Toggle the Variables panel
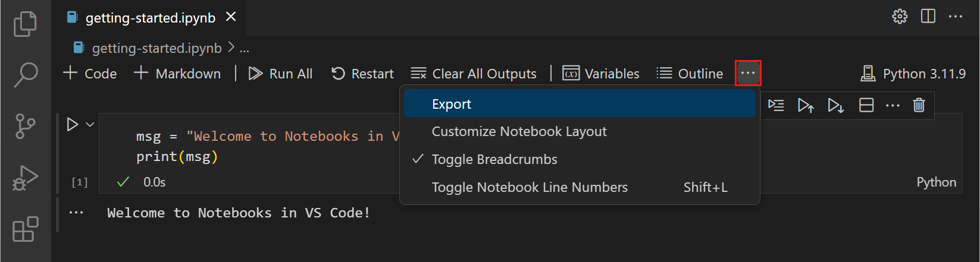 coord(601,74)
